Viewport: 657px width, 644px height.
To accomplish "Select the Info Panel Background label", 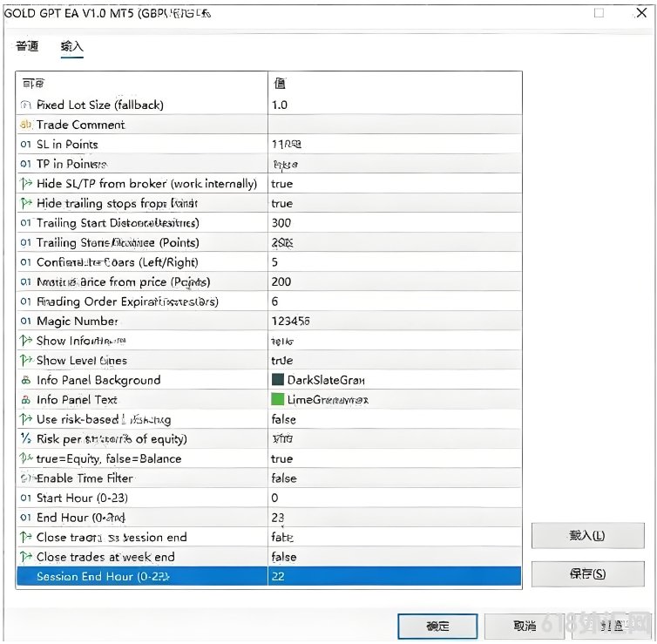I will coord(98,380).
